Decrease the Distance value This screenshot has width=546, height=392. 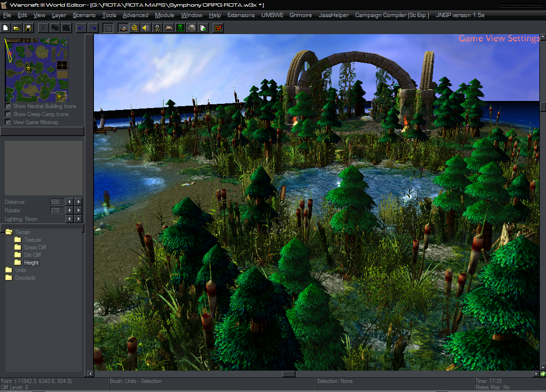pyautogui.click(x=70, y=202)
